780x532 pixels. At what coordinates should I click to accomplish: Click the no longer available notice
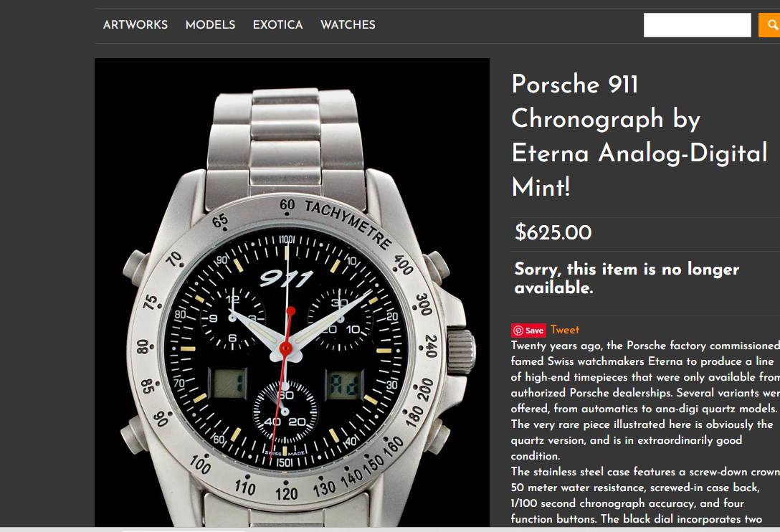pos(627,277)
